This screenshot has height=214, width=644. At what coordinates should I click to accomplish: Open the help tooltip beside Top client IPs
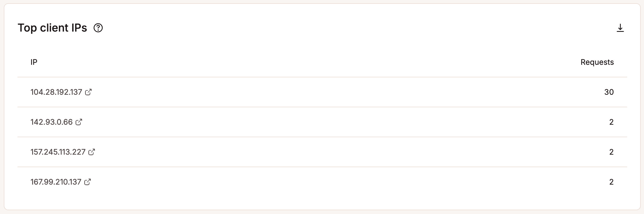tap(98, 28)
